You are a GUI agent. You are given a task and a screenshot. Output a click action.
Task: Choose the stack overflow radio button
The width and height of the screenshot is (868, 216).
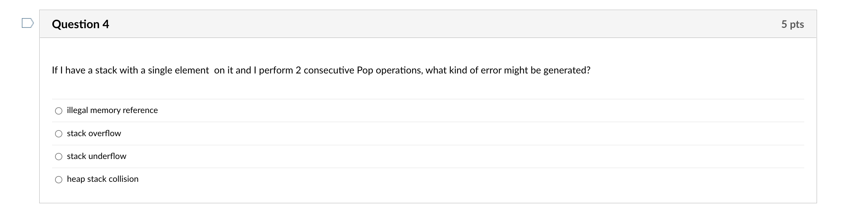pyautogui.click(x=59, y=134)
